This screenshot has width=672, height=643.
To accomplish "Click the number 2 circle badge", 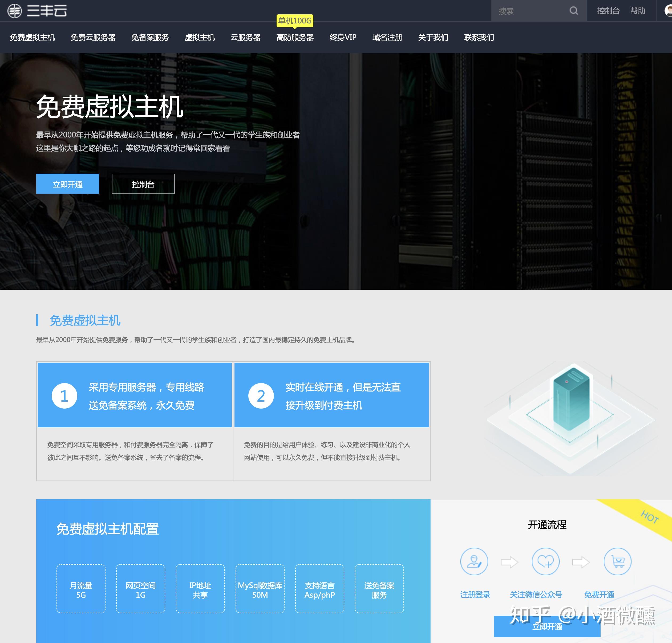I will (261, 396).
